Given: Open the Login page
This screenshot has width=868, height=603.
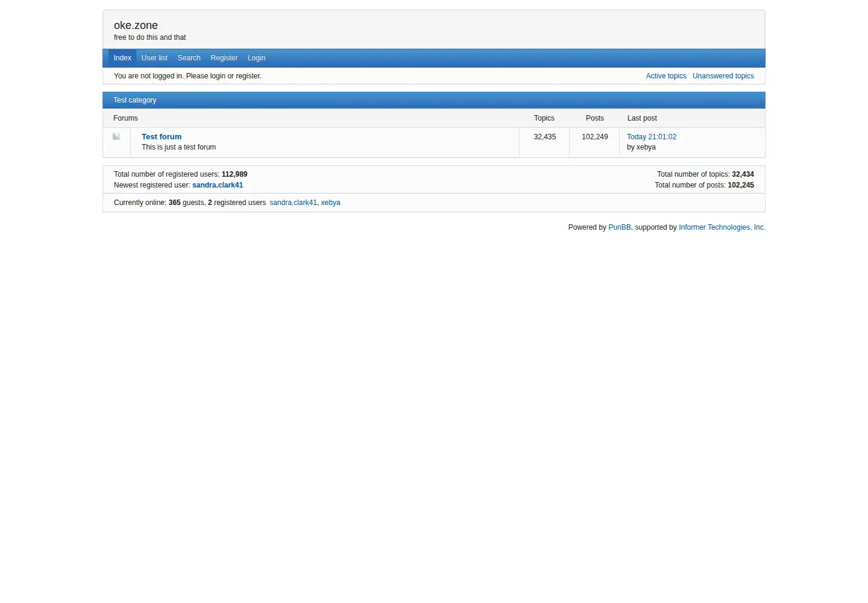Looking at the screenshot, I should click(257, 58).
